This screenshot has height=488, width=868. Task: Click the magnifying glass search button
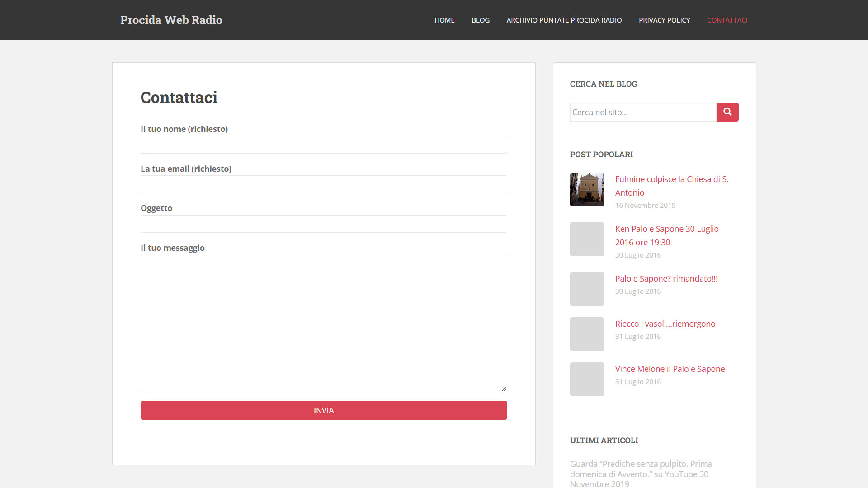pos(727,112)
